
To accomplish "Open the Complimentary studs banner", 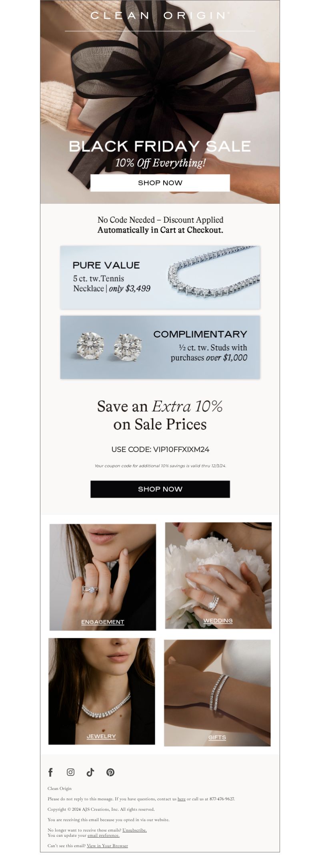I will [160, 347].
